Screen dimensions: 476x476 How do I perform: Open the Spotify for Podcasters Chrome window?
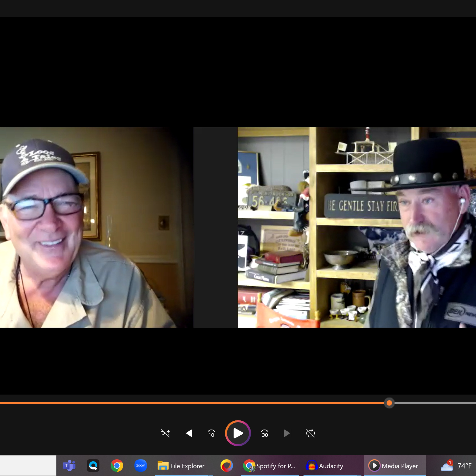pyautogui.click(x=269, y=466)
